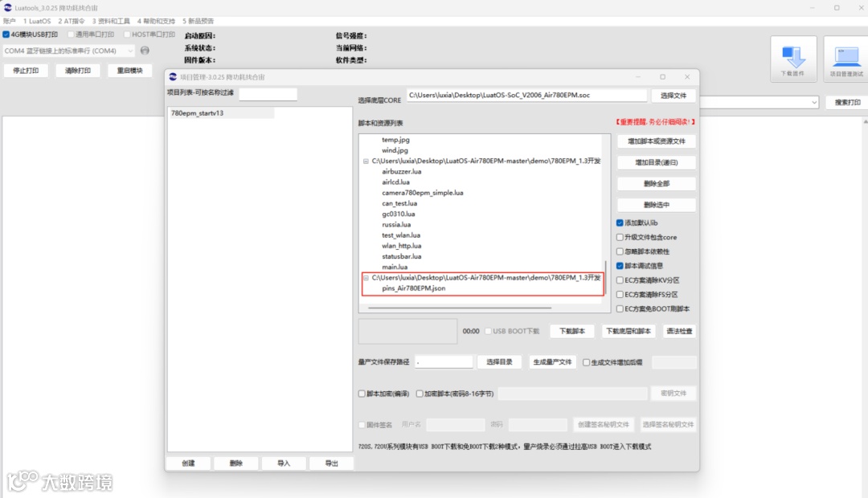868x498 pixels.
Task: Enable EC方案清除KV分区 checkbox
Action: (620, 280)
